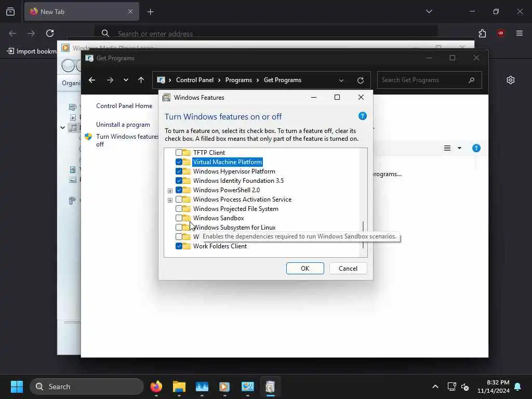The width and height of the screenshot is (532, 399).
Task: Open Uninstall a program link
Action: [x=123, y=125]
